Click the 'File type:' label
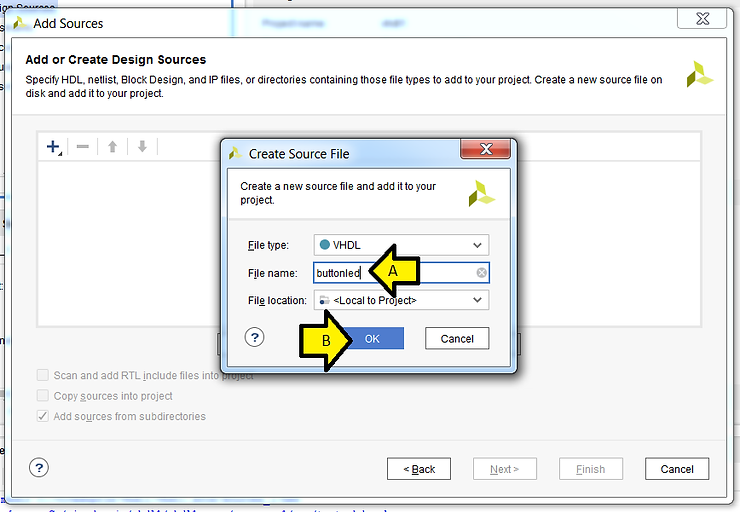The width and height of the screenshot is (740, 512). (268, 245)
